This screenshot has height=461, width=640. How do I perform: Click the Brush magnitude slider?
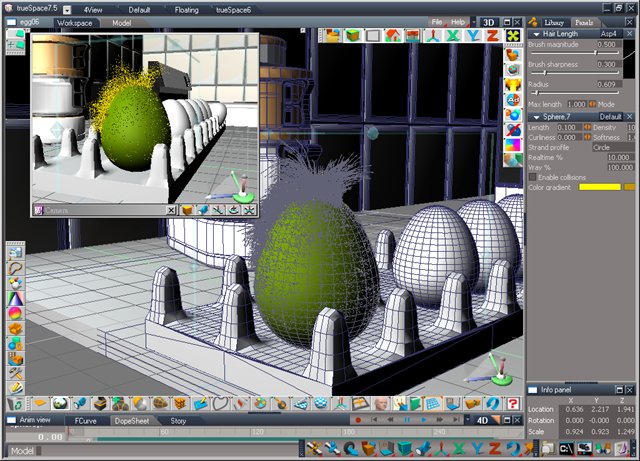point(580,54)
